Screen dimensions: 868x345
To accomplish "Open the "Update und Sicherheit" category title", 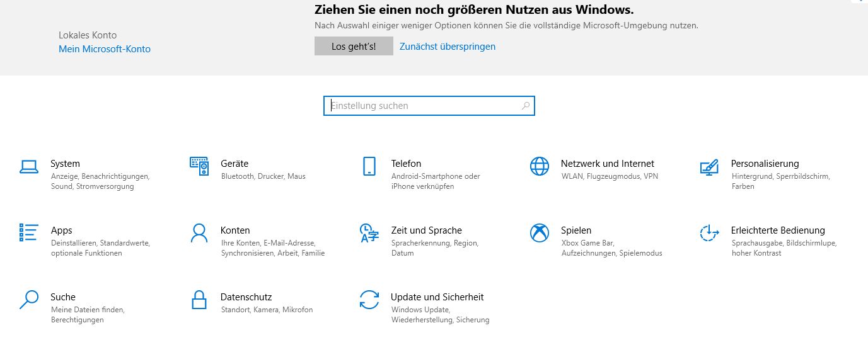I will (x=437, y=297).
